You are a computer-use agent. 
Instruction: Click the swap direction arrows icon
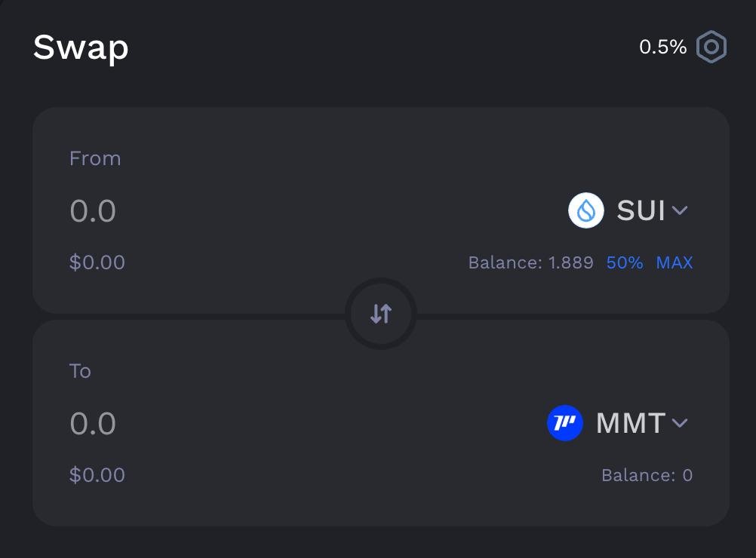pyautogui.click(x=381, y=314)
